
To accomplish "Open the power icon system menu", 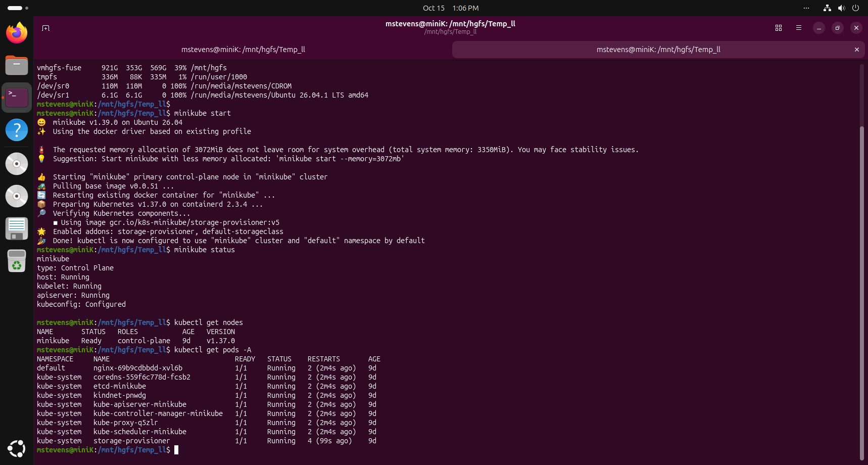I will pos(855,8).
